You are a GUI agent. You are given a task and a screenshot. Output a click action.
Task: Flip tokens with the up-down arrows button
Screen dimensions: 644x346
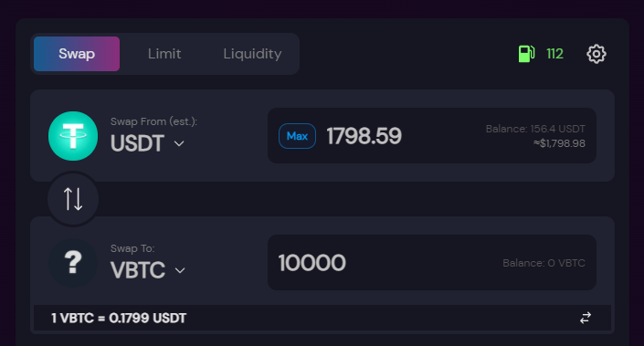point(73,199)
